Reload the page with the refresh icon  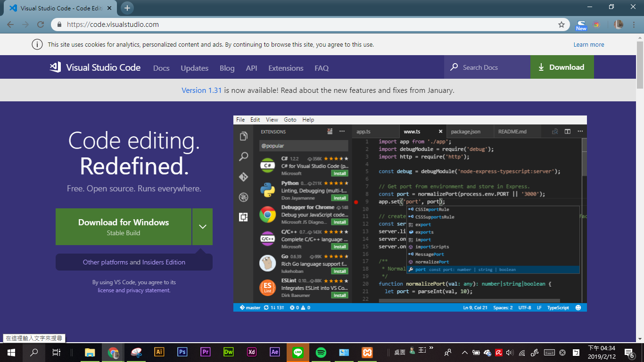[41, 25]
